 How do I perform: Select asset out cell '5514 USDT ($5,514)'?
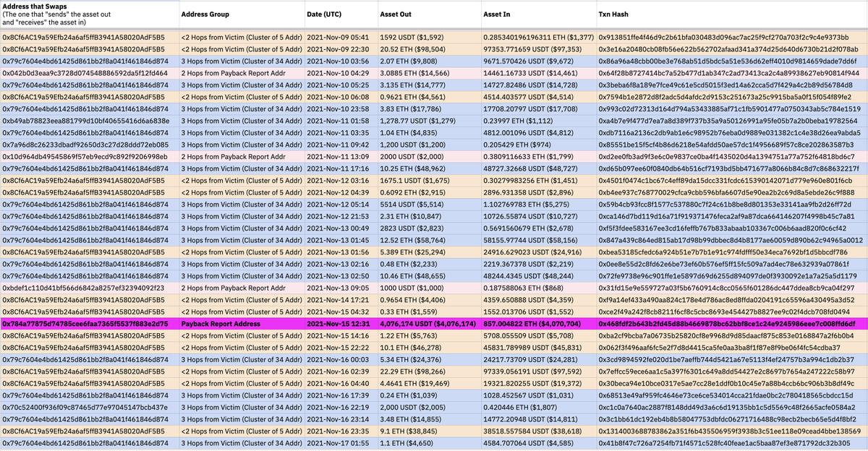point(428,205)
